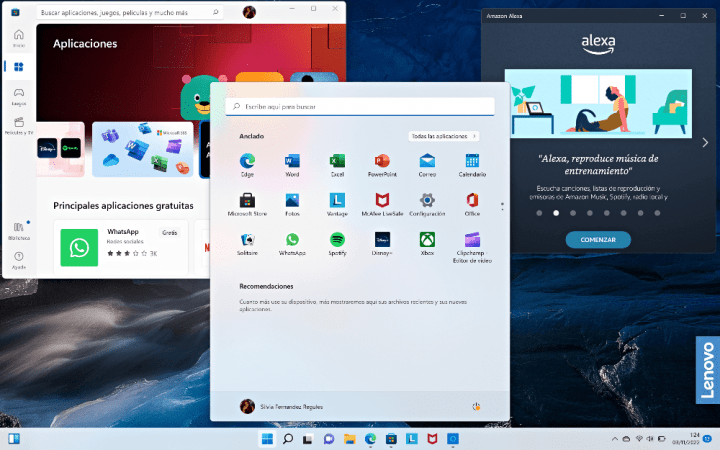Select third Alexa carousel page dot
This screenshot has width=720, height=450.
point(573,213)
